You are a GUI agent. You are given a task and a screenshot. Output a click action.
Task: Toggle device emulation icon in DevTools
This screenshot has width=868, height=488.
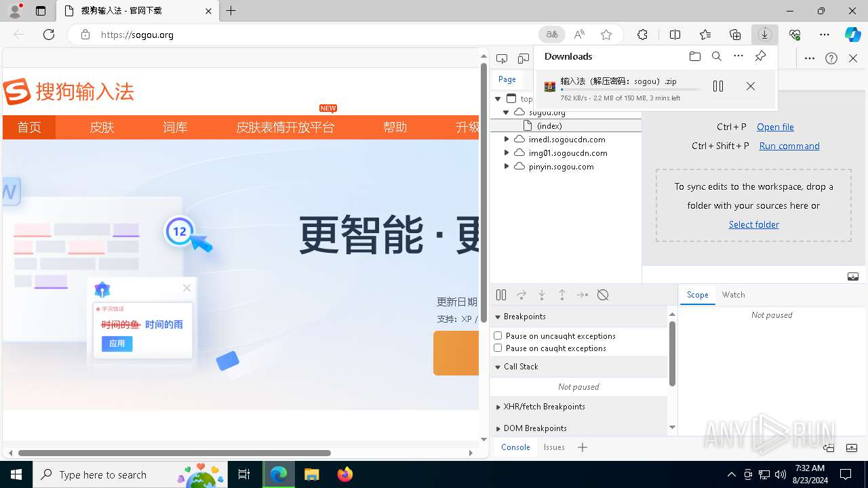(524, 59)
